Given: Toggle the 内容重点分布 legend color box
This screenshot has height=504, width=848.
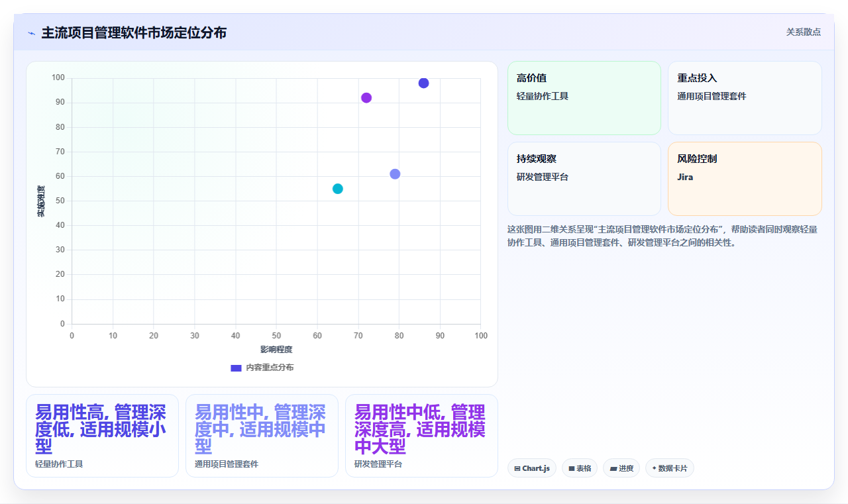Looking at the screenshot, I should (x=236, y=368).
